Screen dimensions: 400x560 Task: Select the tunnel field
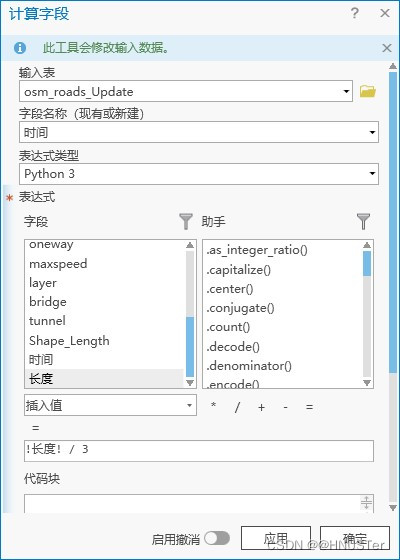pos(48,321)
